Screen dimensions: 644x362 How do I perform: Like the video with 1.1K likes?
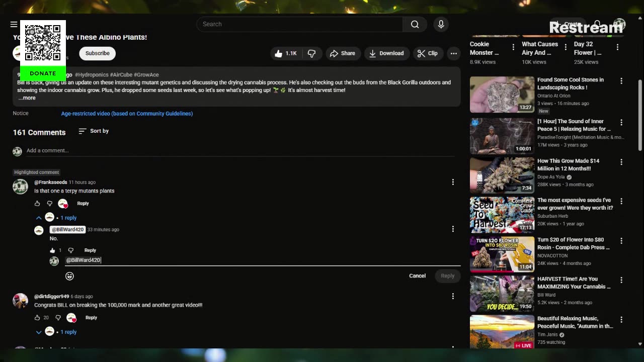click(x=285, y=53)
